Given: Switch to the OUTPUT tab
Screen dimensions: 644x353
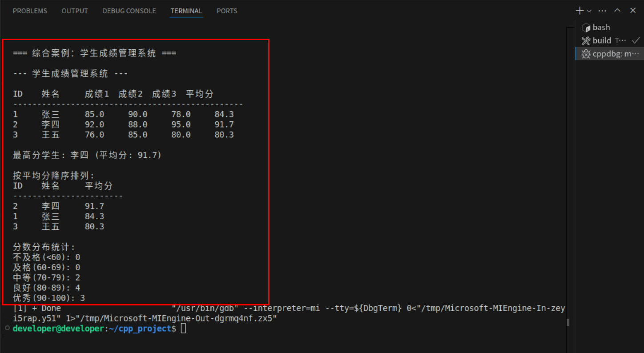Looking at the screenshot, I should point(75,11).
